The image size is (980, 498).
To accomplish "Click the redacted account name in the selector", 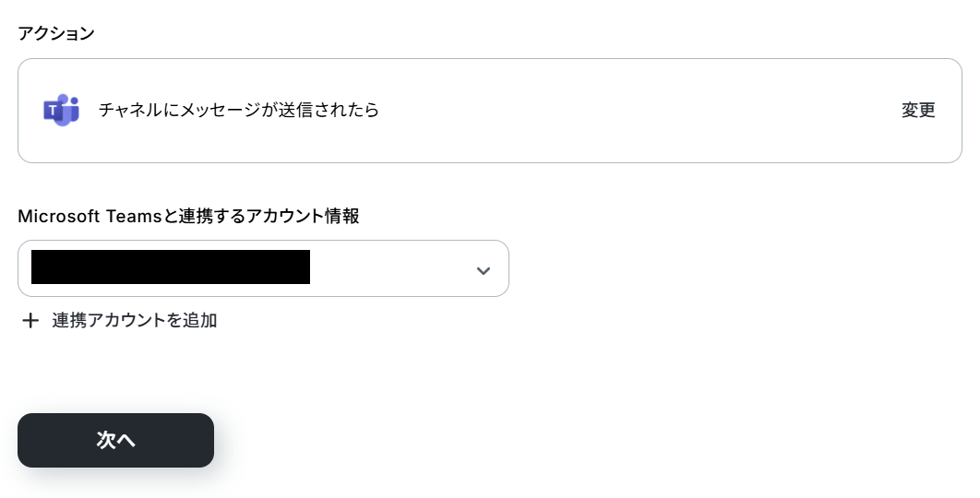I will [x=171, y=267].
